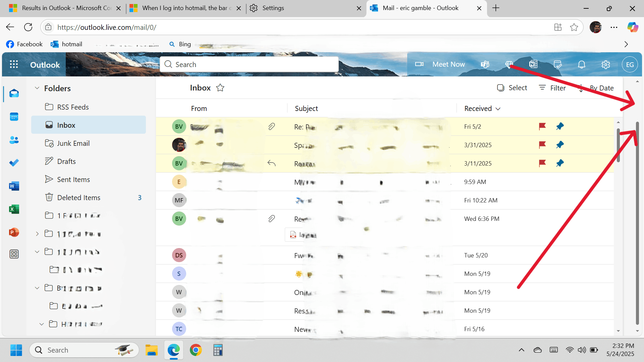Viewport: 644px width, 362px height.
Task: Click in the Outlook Search box
Action: pyautogui.click(x=249, y=64)
